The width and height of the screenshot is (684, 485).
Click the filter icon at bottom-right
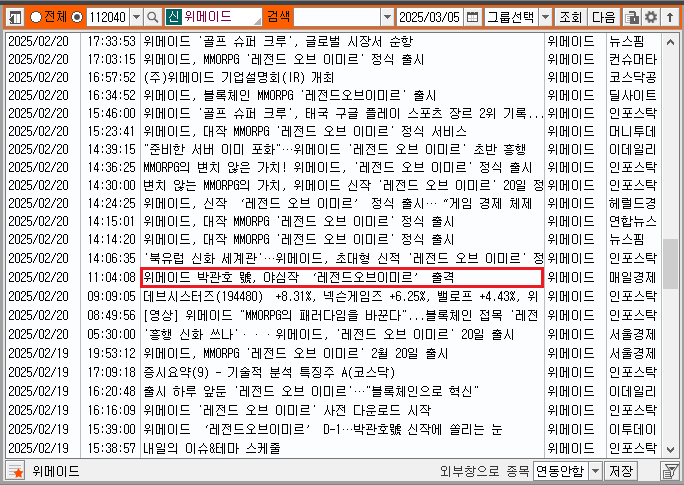[x=670, y=471]
